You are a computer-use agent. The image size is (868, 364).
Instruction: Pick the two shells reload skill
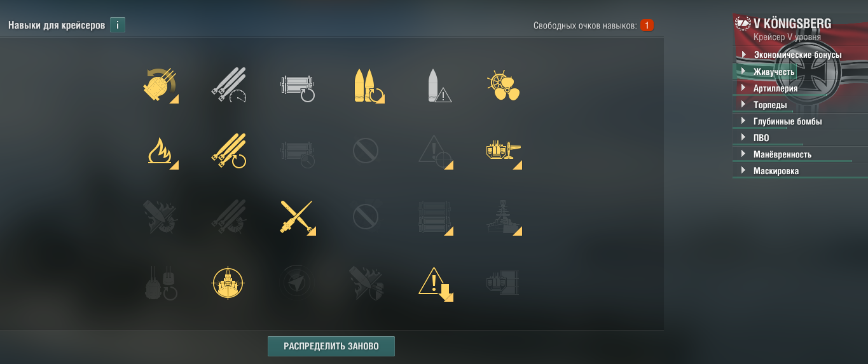[368, 86]
